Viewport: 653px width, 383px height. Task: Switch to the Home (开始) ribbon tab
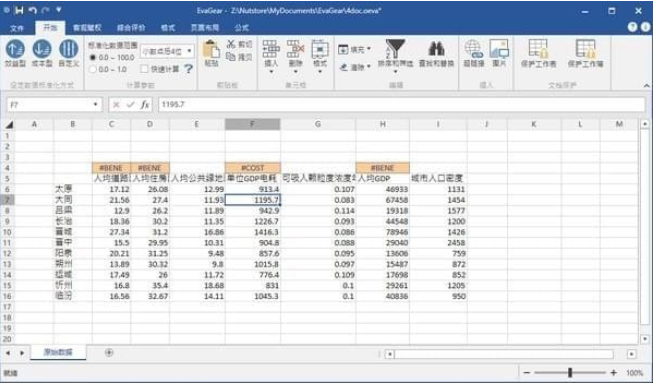[x=50, y=27]
